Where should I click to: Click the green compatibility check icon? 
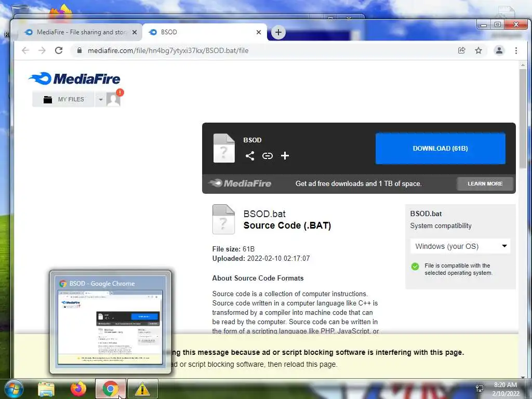pos(415,267)
